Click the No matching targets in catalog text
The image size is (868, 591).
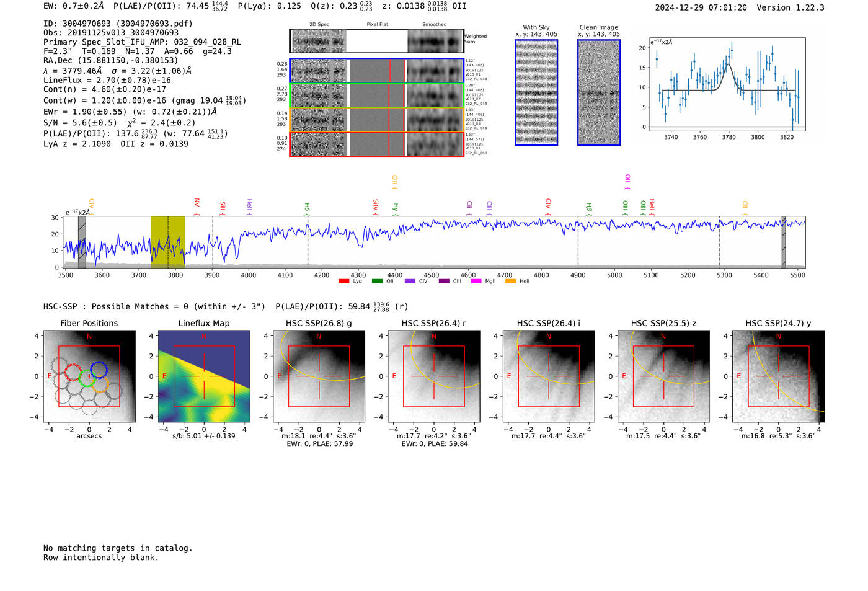coord(118,548)
